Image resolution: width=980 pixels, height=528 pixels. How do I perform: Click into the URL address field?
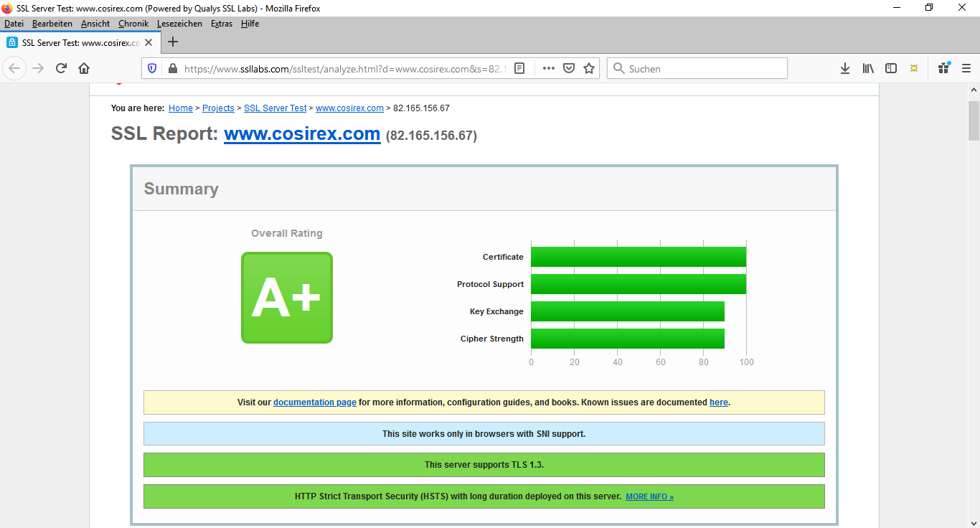[x=344, y=69]
